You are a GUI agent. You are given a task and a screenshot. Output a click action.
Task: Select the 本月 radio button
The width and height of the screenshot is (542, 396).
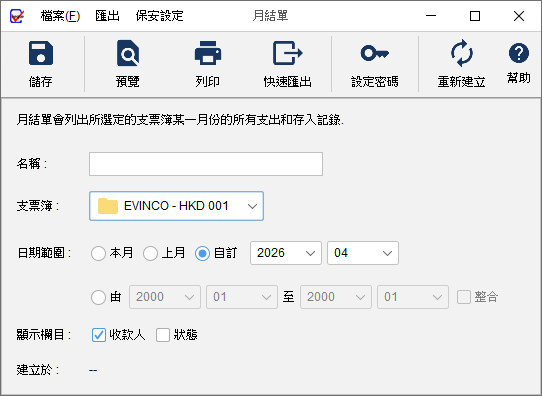pos(98,253)
